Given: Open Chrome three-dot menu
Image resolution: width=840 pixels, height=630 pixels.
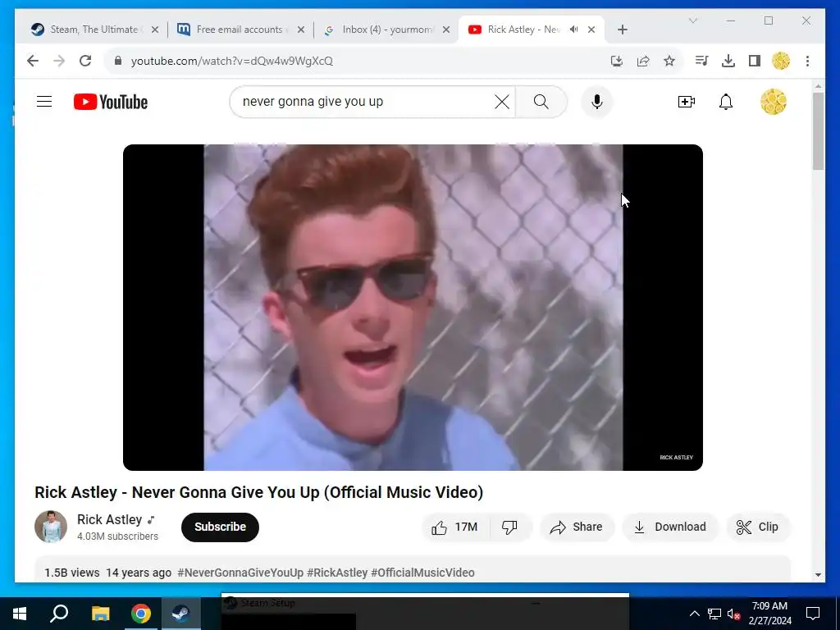Looking at the screenshot, I should click(807, 61).
